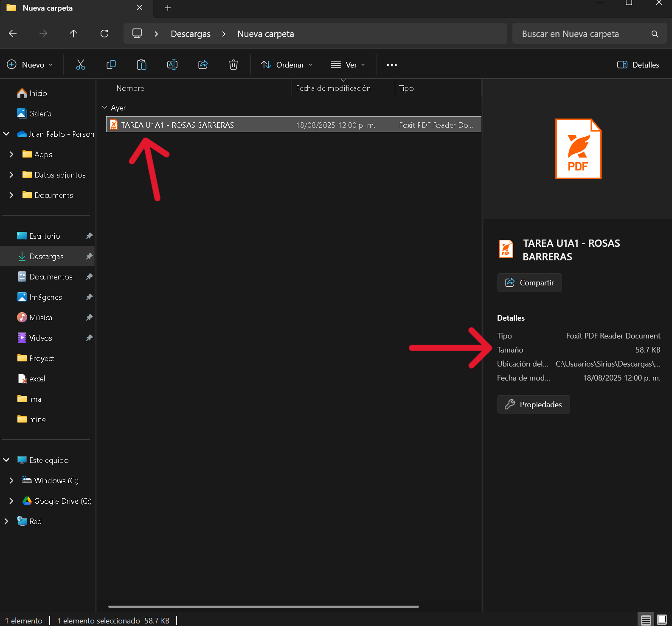672x626 pixels.
Task: Click the Paste clipboard icon
Action: coord(142,65)
